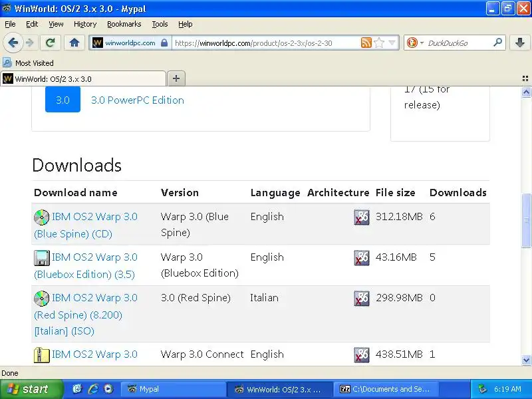This screenshot has height=399, width=532.
Task: Click the 312.18MB file size cell
Action: click(399, 217)
